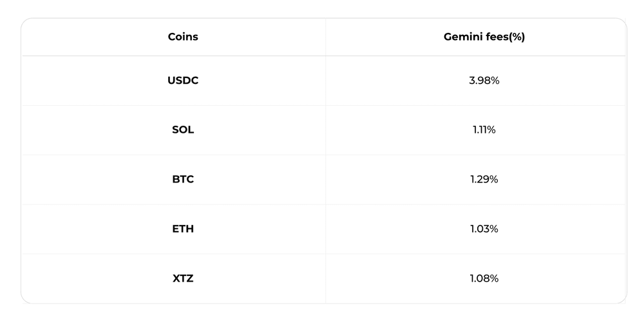Click the Coins column header
Viewport: 644px width, 312px height.
coord(183,37)
